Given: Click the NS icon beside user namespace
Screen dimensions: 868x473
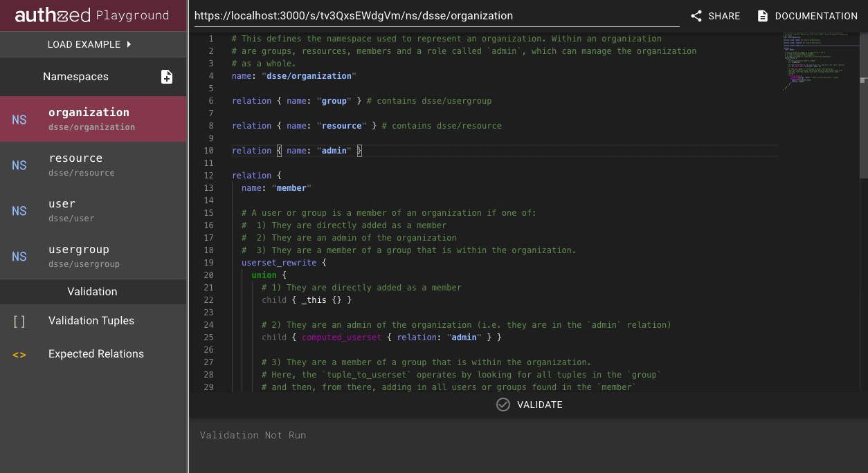Looking at the screenshot, I should [x=19, y=211].
